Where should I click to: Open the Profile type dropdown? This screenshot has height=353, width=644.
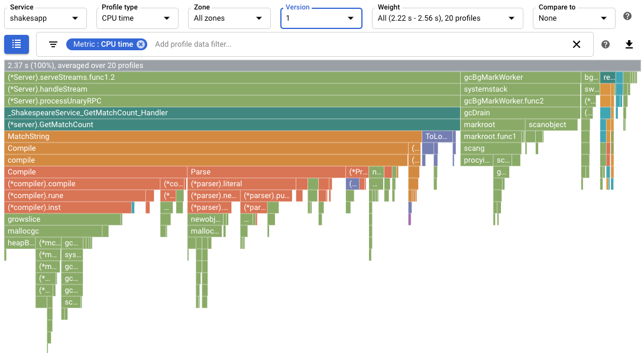137,18
